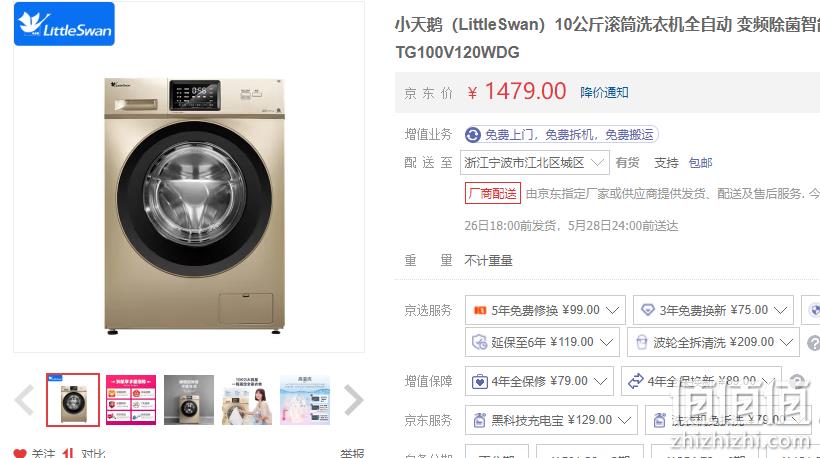
Task: Select the pink promotional thumbnail
Action: point(131,400)
